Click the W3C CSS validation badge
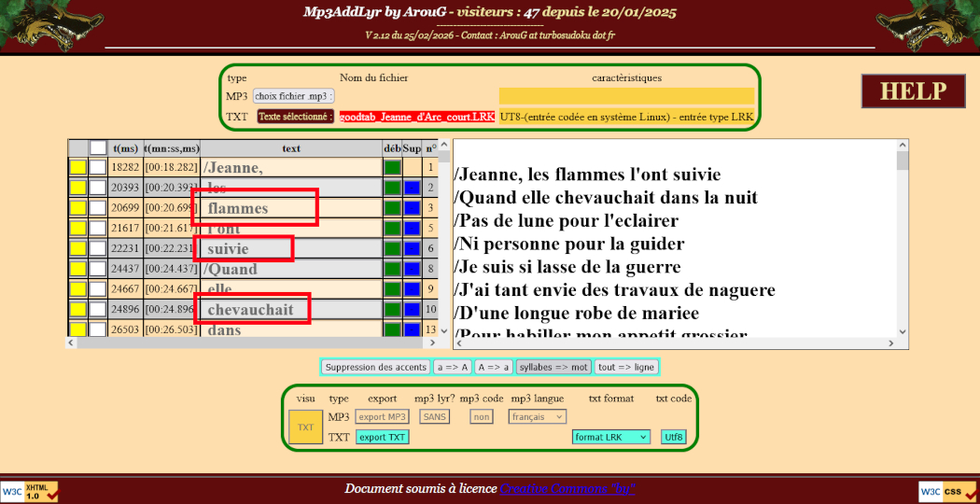980x504 pixels. coord(948,491)
